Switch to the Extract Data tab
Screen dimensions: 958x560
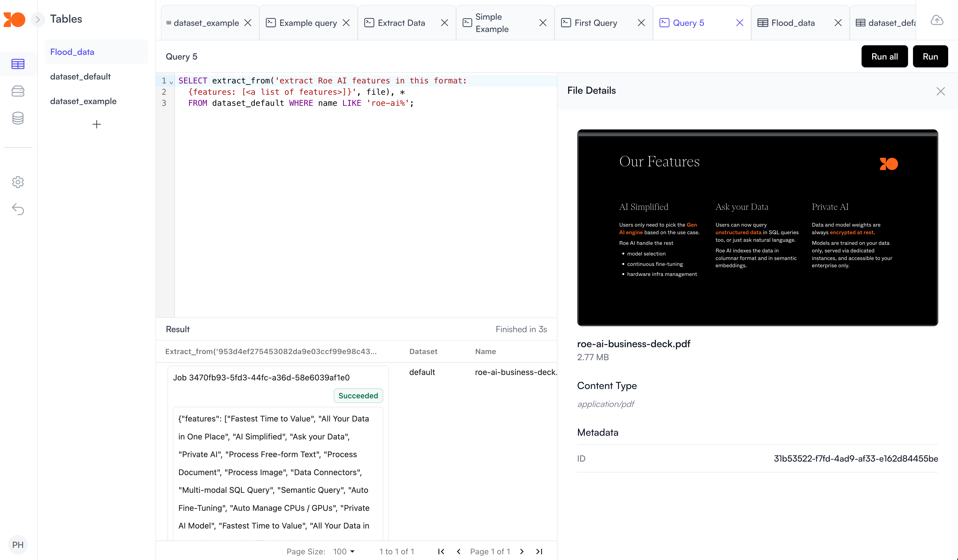point(401,23)
